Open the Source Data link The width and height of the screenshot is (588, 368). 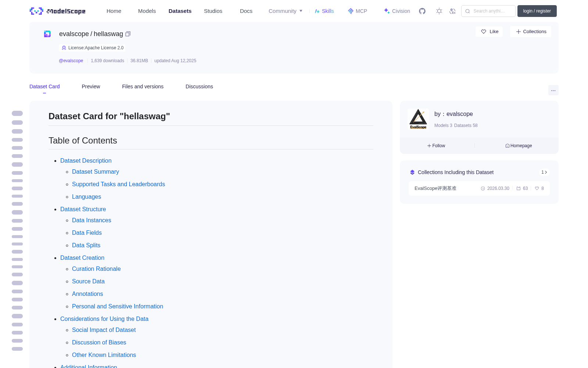[88, 281]
